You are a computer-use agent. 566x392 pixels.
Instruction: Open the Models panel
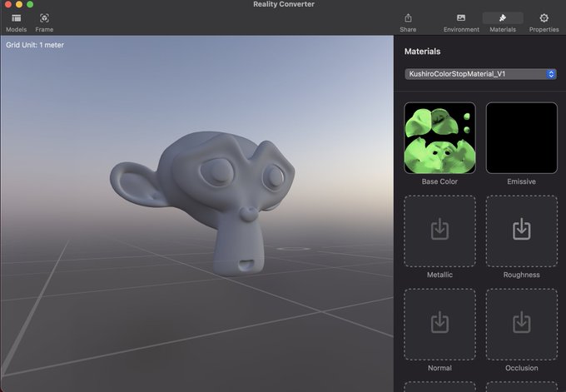click(17, 22)
